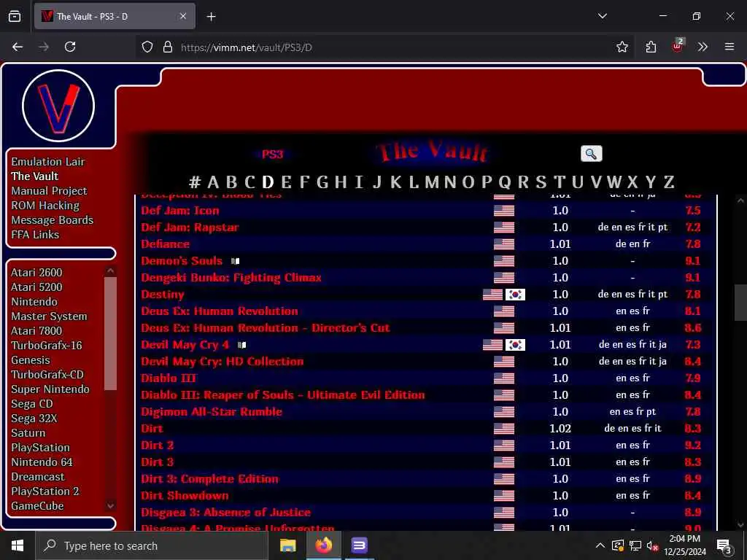
Task: Select letter E in the alphabet bar
Action: (286, 182)
